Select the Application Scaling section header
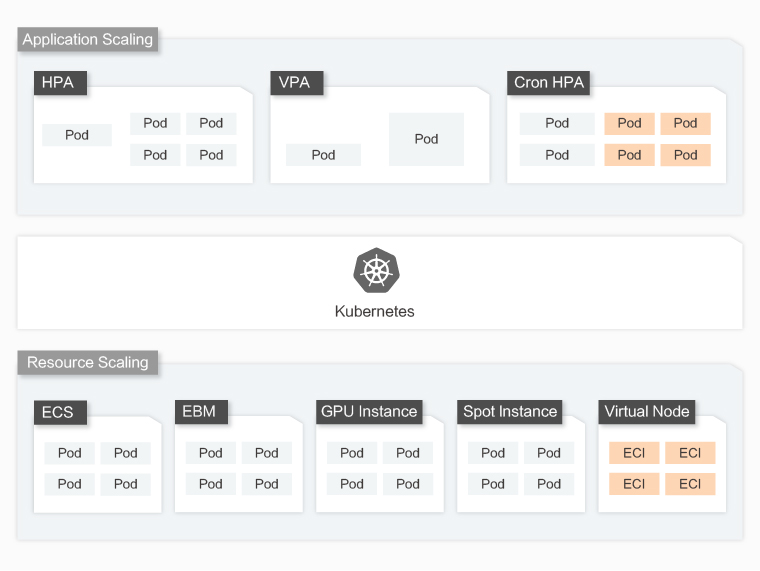Screen dimensions: 760x571 [x=88, y=40]
